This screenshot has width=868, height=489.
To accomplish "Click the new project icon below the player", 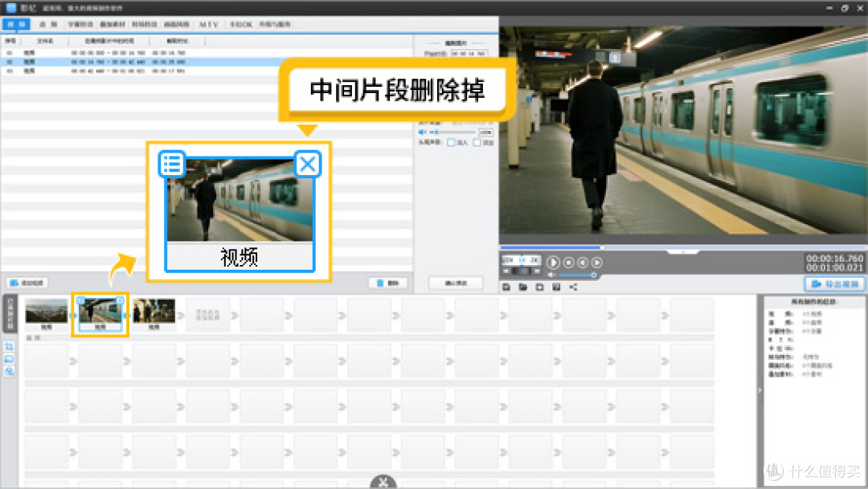I will [x=540, y=287].
